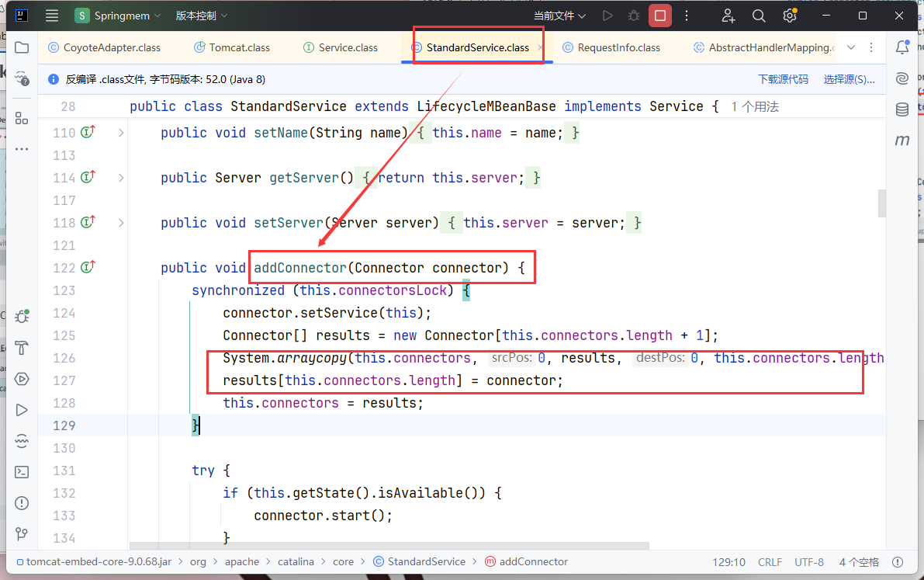Screen dimensions: 924x580
Task: Click the 选择源(S)... link
Action: pyautogui.click(x=849, y=79)
